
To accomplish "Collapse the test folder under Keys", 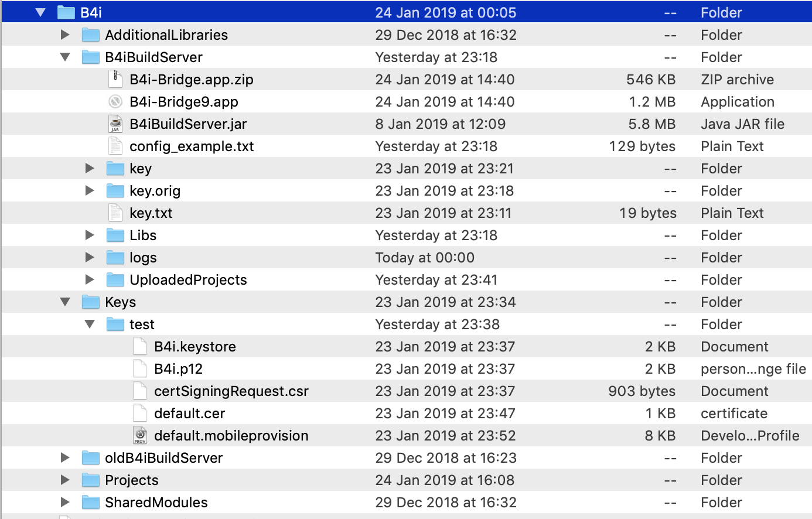I will click(x=90, y=325).
